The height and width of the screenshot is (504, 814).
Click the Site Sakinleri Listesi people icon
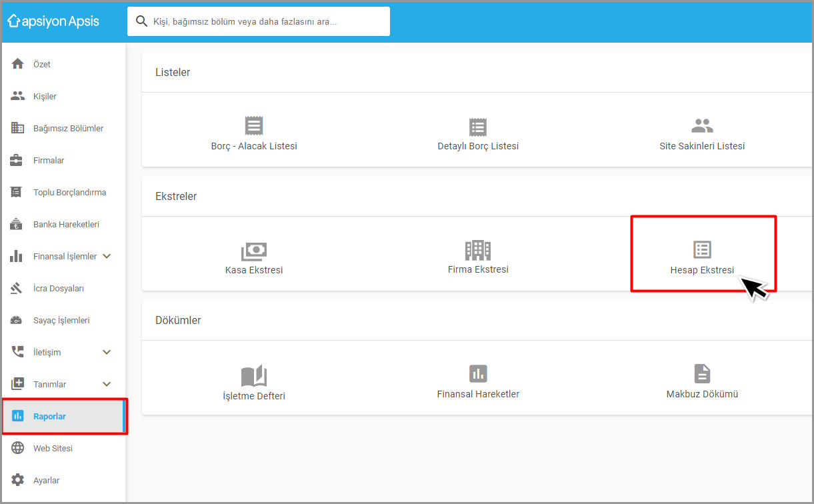coord(702,125)
